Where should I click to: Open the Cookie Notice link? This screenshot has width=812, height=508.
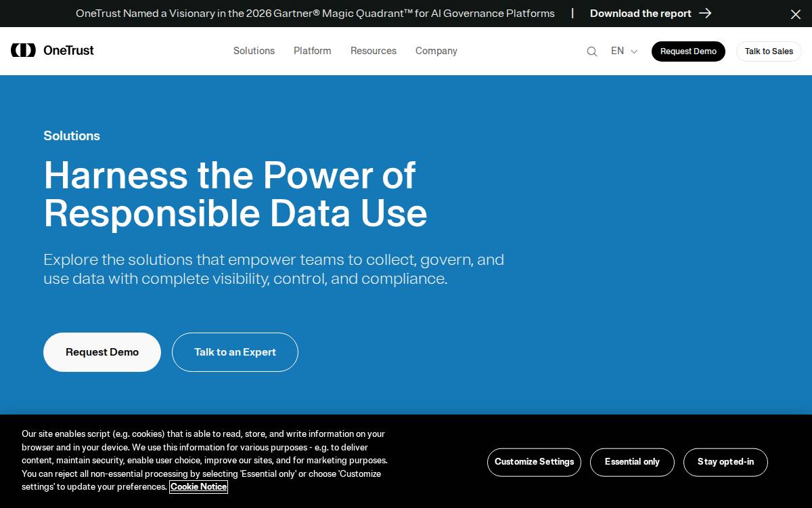(x=198, y=487)
